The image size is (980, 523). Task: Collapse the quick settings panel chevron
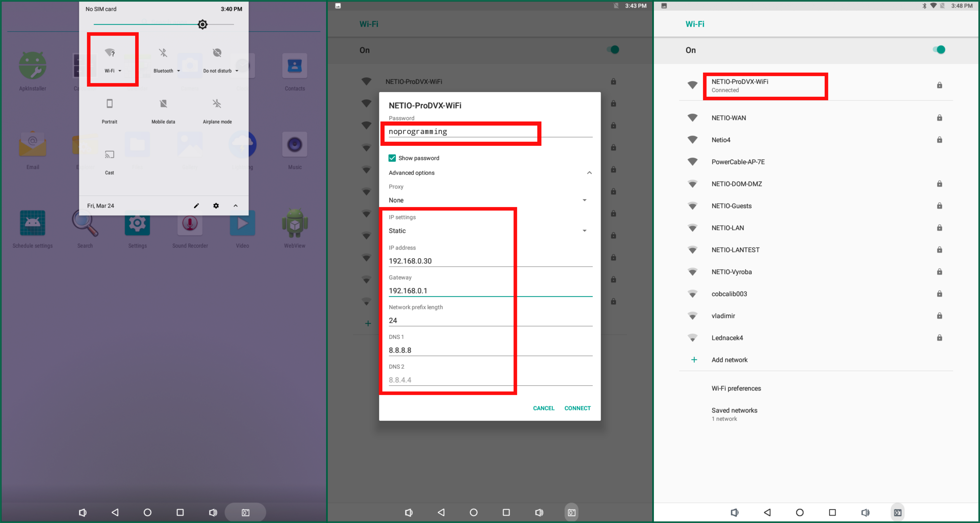pyautogui.click(x=235, y=206)
